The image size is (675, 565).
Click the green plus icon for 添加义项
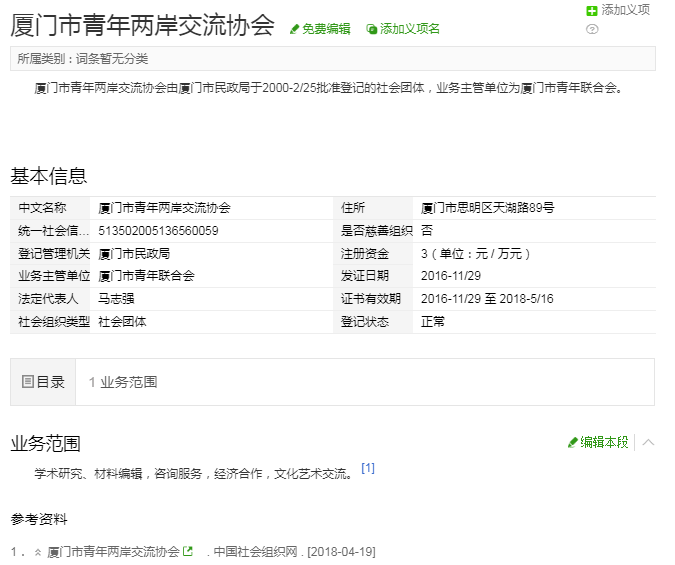(x=592, y=11)
